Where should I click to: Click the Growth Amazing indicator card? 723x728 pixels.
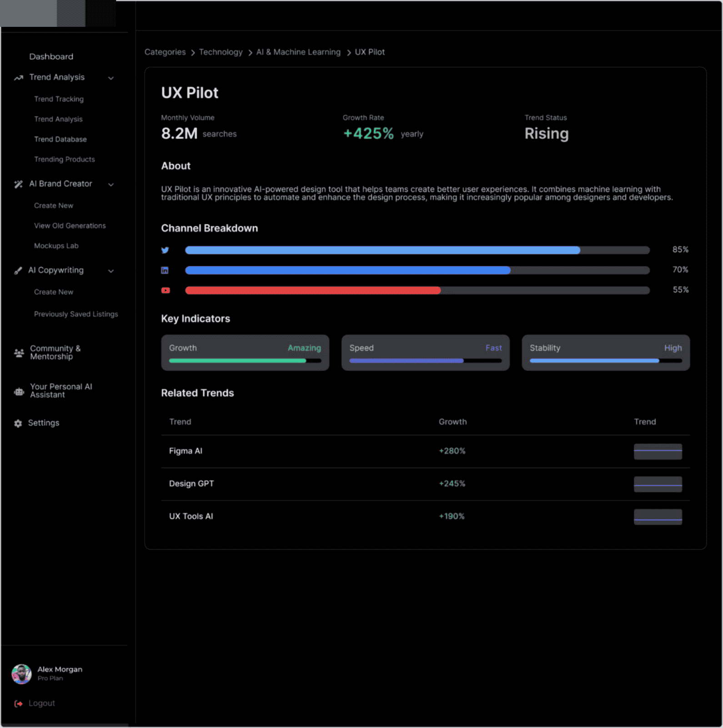point(245,353)
